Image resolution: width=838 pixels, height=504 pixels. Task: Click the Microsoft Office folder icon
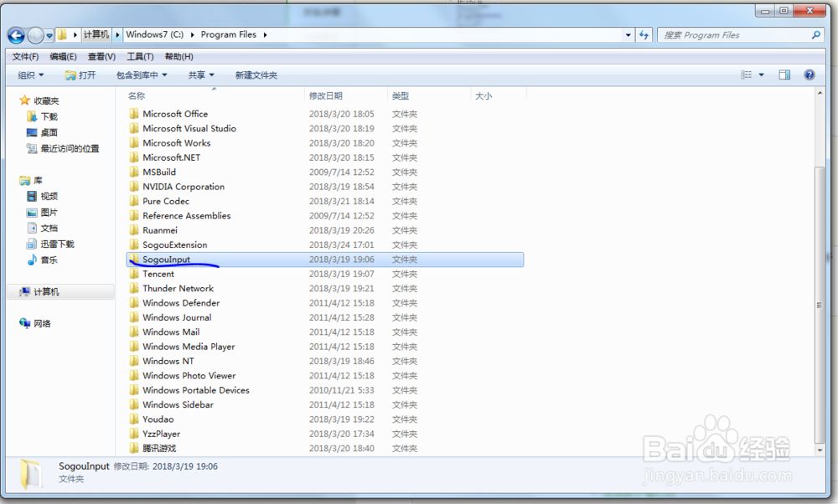133,114
